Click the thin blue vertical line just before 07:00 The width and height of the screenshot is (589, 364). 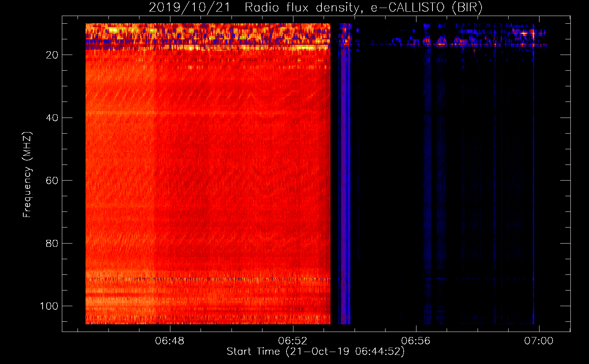(533, 174)
